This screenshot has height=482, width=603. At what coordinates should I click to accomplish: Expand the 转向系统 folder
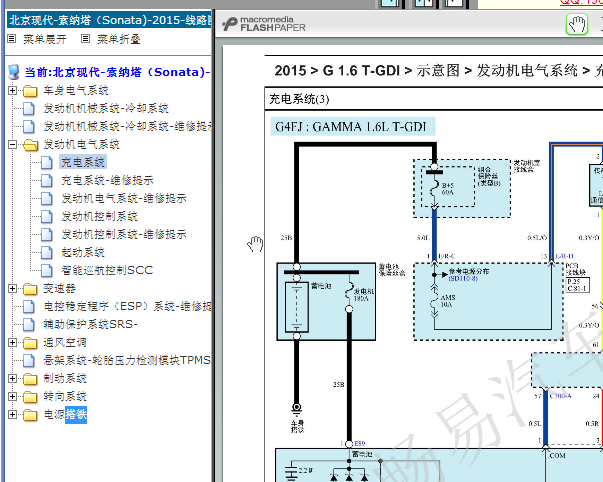[12, 396]
